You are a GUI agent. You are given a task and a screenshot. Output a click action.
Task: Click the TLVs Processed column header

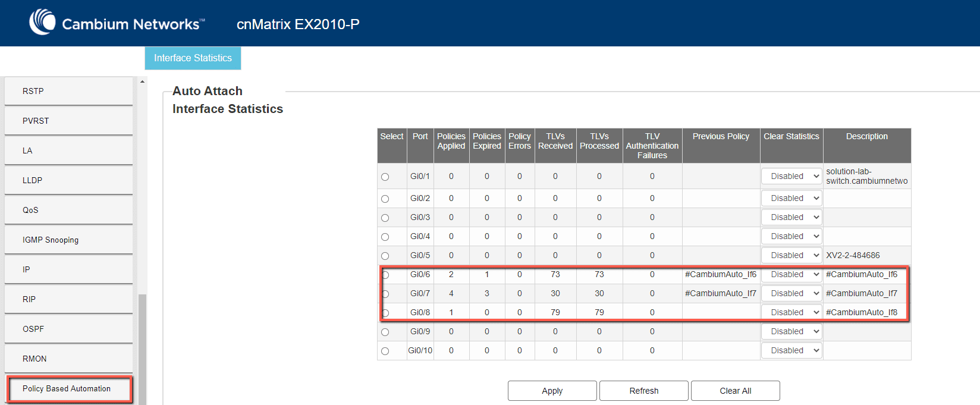(599, 146)
